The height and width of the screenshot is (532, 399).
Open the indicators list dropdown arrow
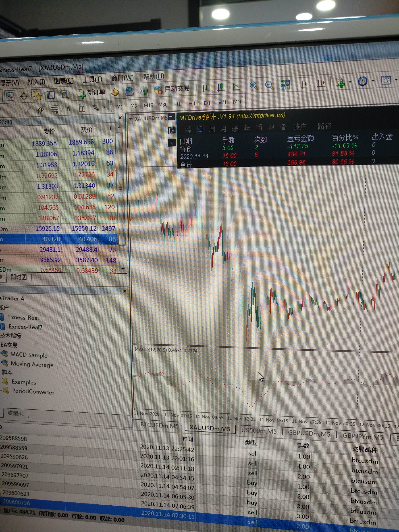coord(350,82)
